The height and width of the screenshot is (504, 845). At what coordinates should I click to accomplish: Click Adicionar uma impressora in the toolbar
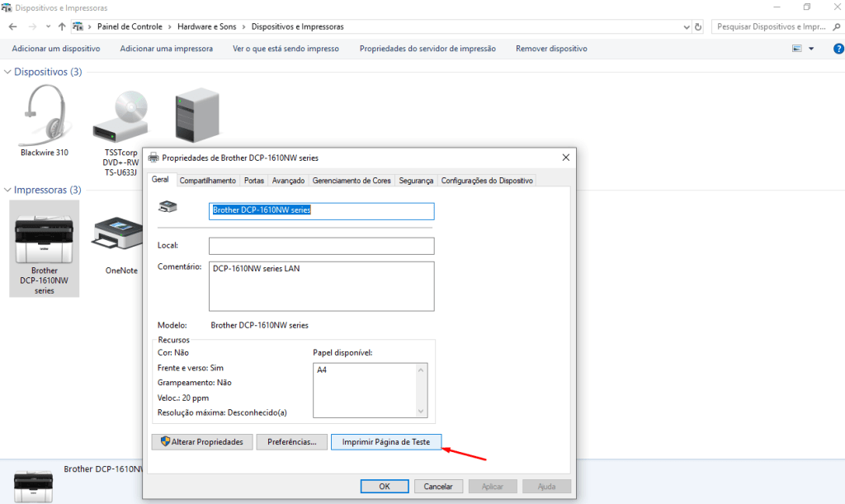tap(166, 49)
